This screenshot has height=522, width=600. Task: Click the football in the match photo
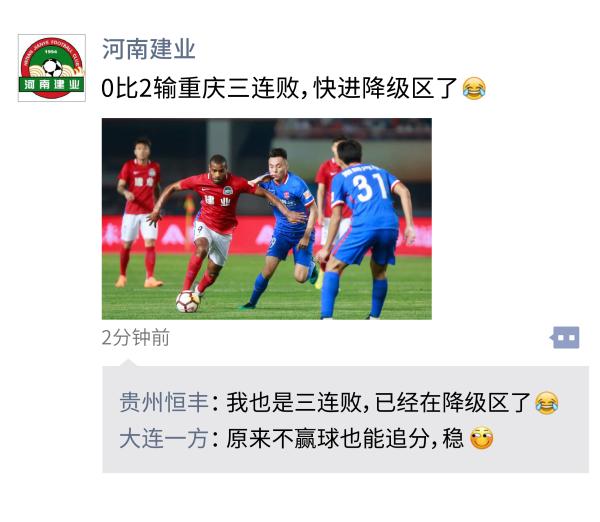[x=188, y=301]
